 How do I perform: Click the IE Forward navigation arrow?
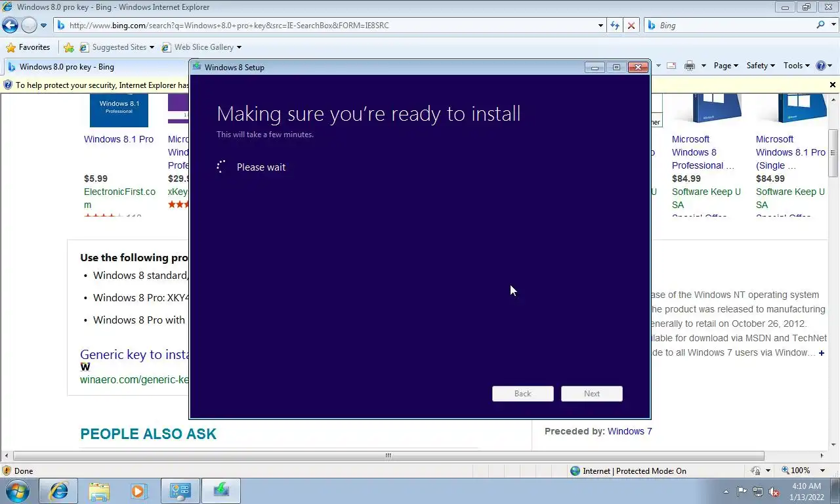click(x=29, y=26)
